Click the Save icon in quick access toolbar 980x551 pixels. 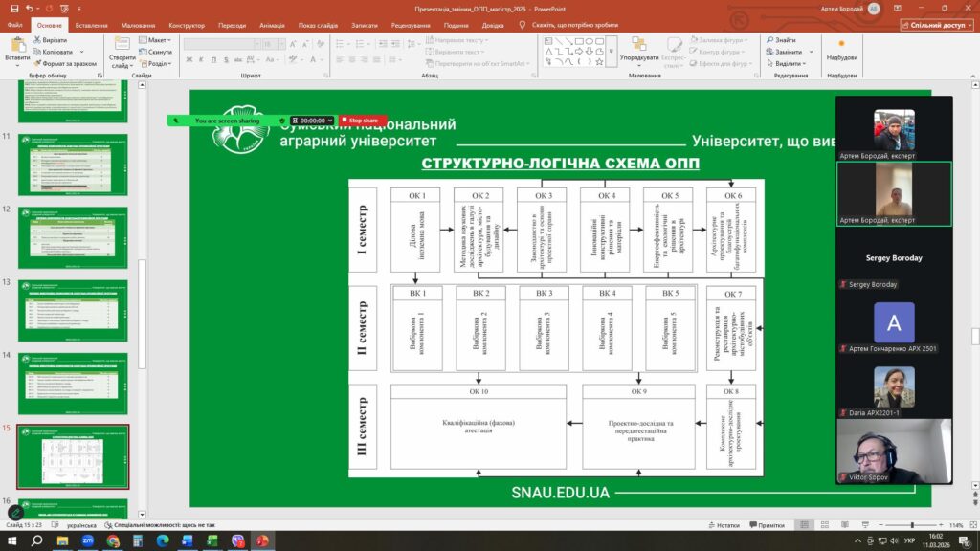click(16, 9)
